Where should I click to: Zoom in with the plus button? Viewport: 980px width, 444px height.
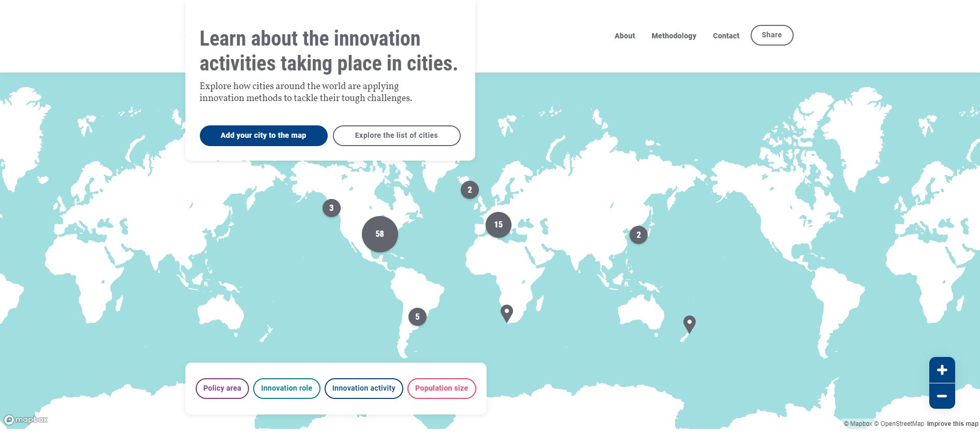coord(942,370)
